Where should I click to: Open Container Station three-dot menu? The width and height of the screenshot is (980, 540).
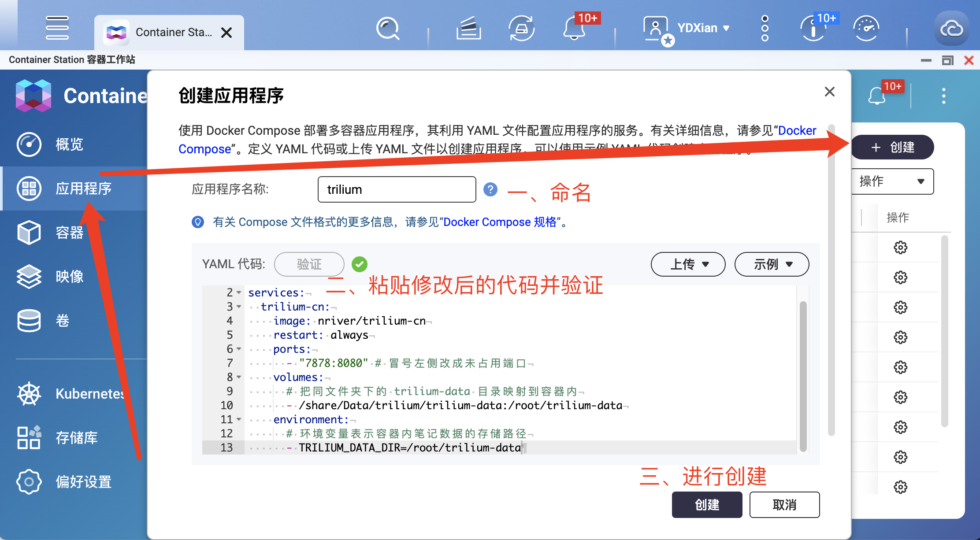(x=944, y=96)
